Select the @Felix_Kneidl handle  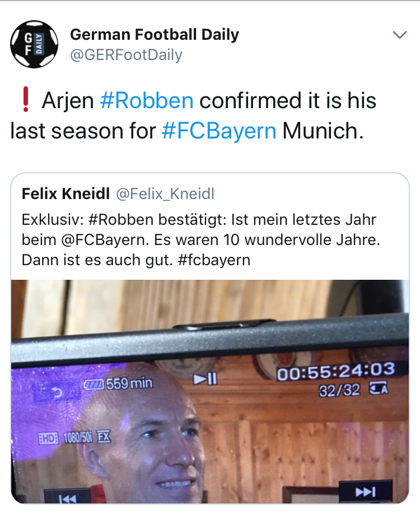[x=165, y=193]
